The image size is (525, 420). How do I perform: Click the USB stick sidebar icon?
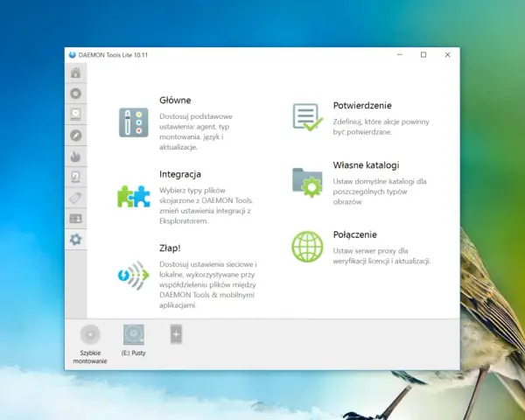coord(75,198)
